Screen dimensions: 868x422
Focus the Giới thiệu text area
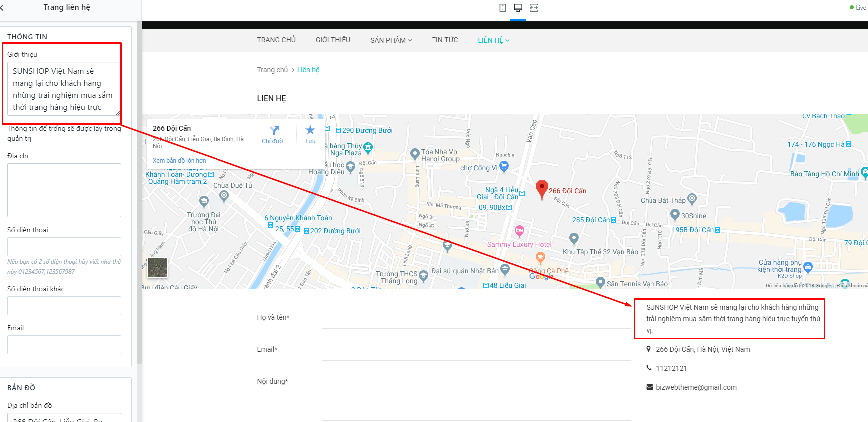point(64,89)
